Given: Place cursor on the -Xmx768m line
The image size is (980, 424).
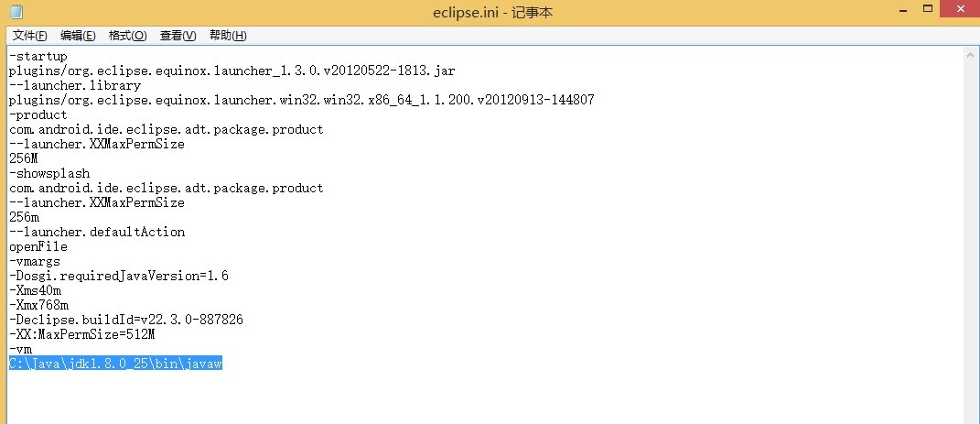Looking at the screenshot, I should pos(38,305).
